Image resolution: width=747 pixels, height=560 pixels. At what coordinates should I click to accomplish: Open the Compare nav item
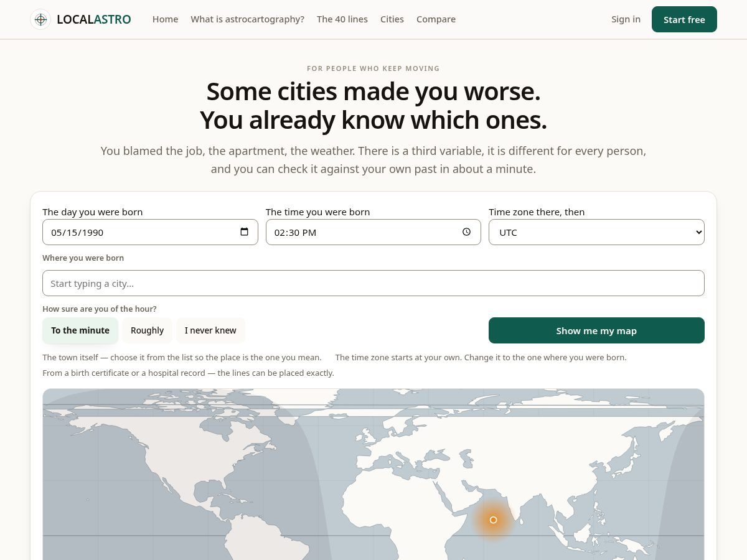coord(436,19)
